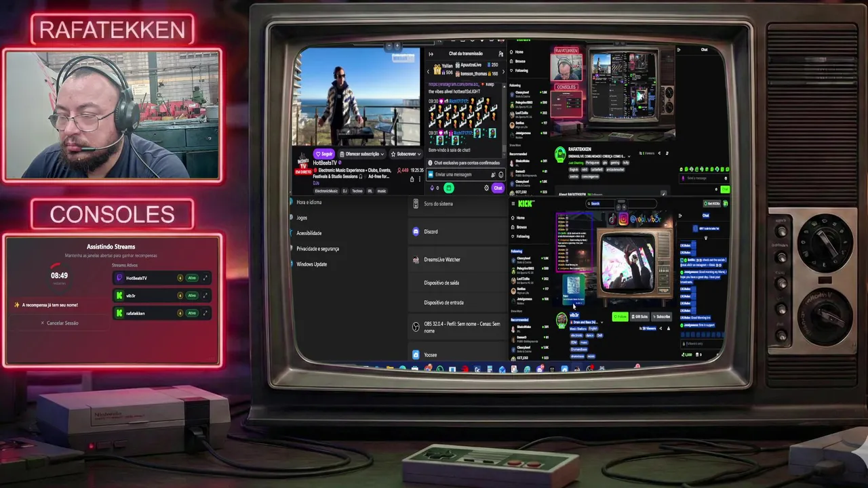The width and height of the screenshot is (868, 488).
Task: Click Enviar uma mensagem chat input
Action: pos(466,174)
